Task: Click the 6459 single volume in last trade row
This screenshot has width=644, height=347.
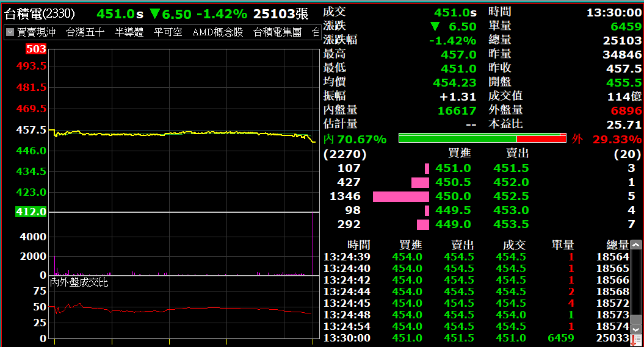Action: pyautogui.click(x=560, y=338)
